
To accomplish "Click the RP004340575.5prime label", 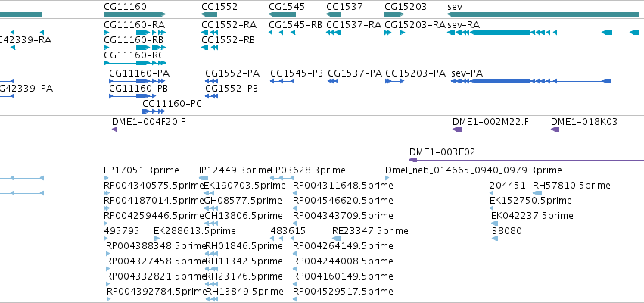I will 154,186.
